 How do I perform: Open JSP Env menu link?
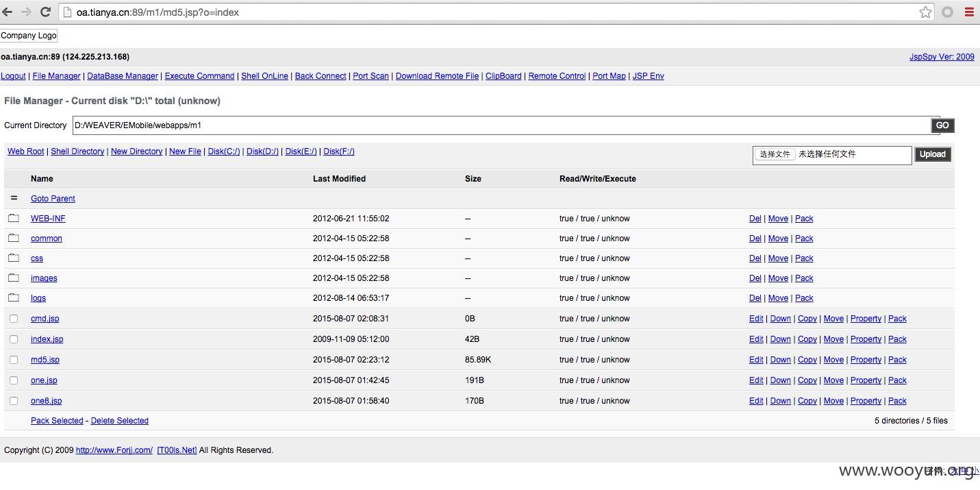point(648,76)
